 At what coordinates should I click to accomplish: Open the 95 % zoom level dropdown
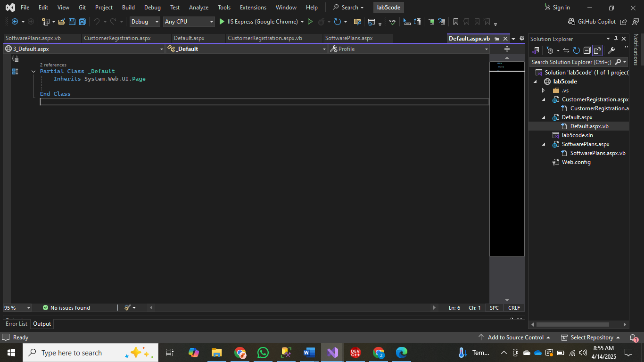click(29, 308)
